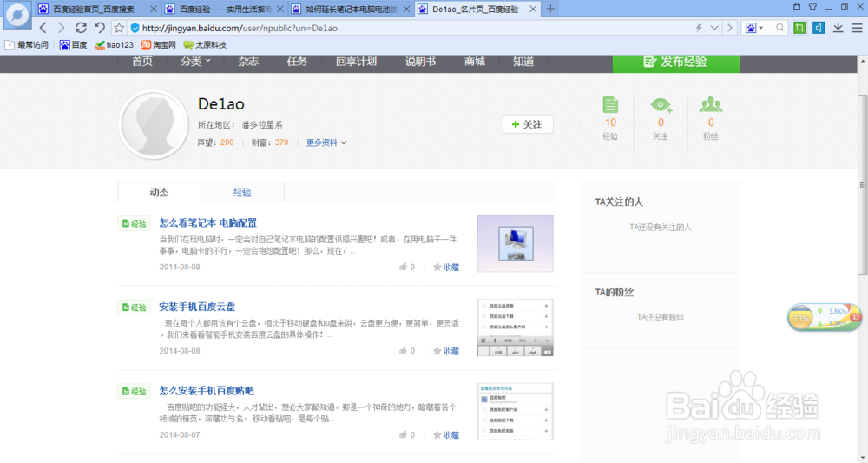Click 收藏 for 怎么安装手机百度贴吧
868x463 pixels.
pos(446,434)
